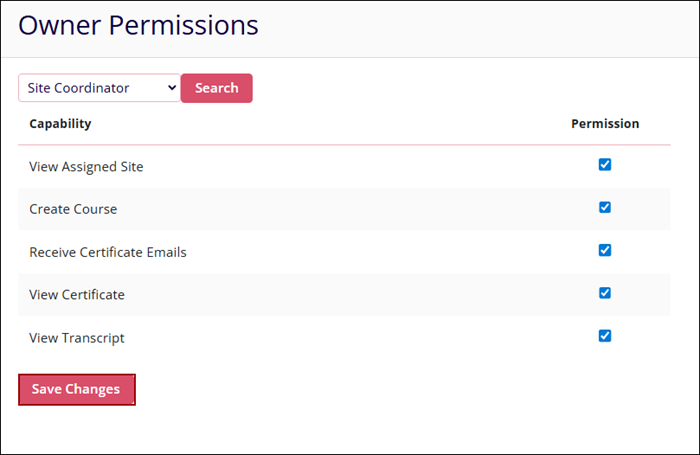Viewport: 700px width, 455px height.
Task: Toggle the Create Course permission checkbox
Action: pyautogui.click(x=605, y=208)
